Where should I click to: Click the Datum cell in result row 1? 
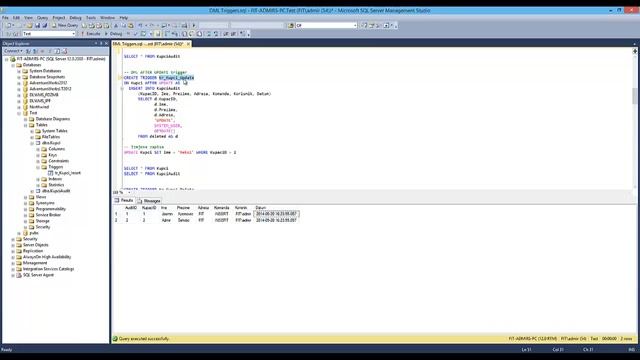pos(276,214)
